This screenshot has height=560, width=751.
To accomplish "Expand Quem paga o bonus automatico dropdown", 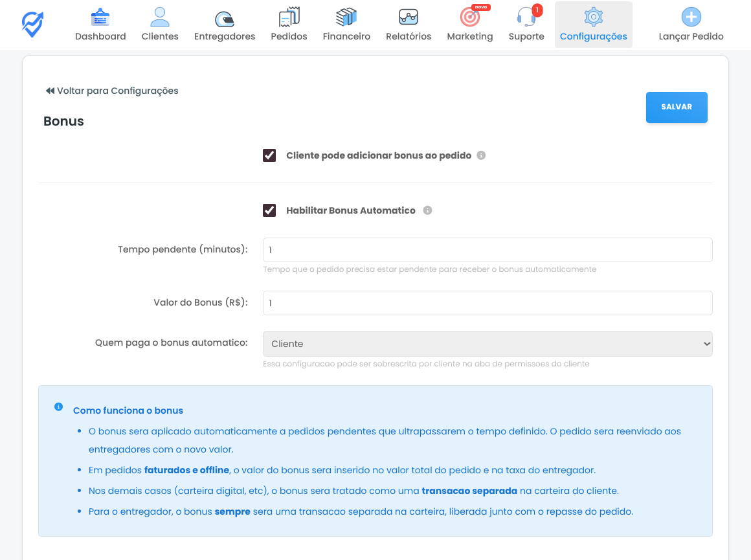I will [487, 344].
